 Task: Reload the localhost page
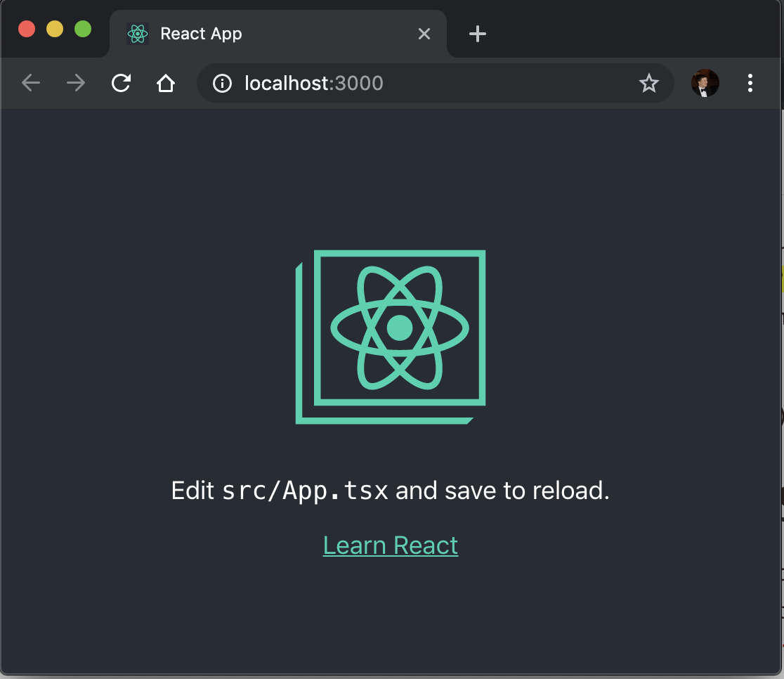click(121, 83)
